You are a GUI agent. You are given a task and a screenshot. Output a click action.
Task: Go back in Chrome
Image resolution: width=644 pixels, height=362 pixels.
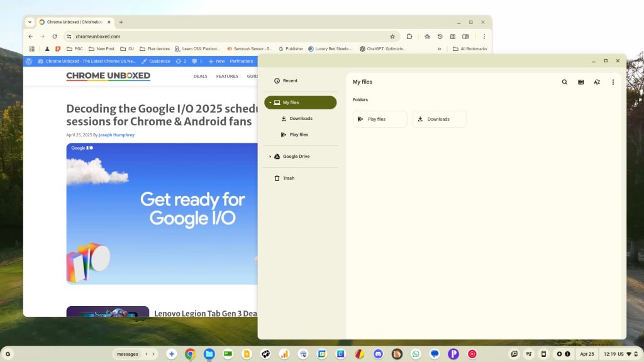click(31, 36)
